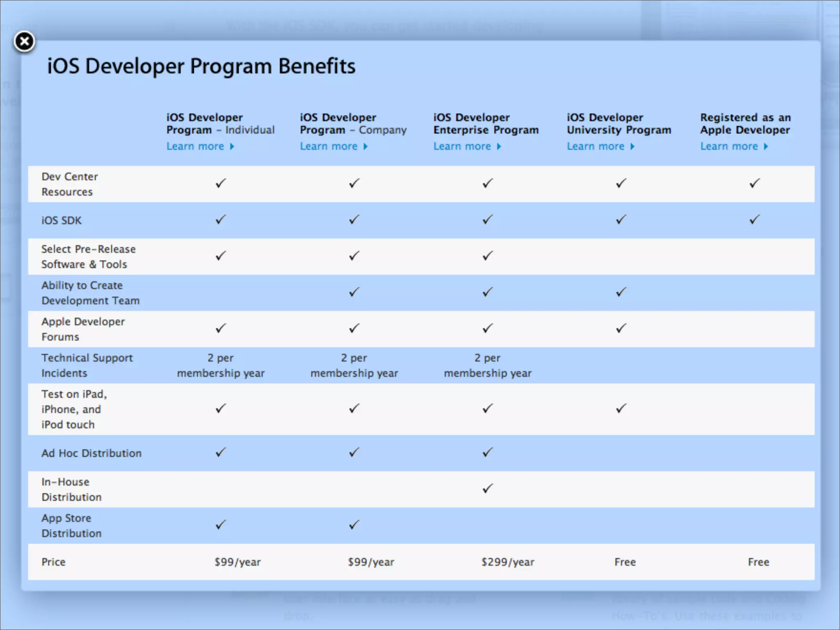This screenshot has height=630, width=840.
Task: Click Pre-Release Software checkmark under Enterprise
Action: pos(488,256)
